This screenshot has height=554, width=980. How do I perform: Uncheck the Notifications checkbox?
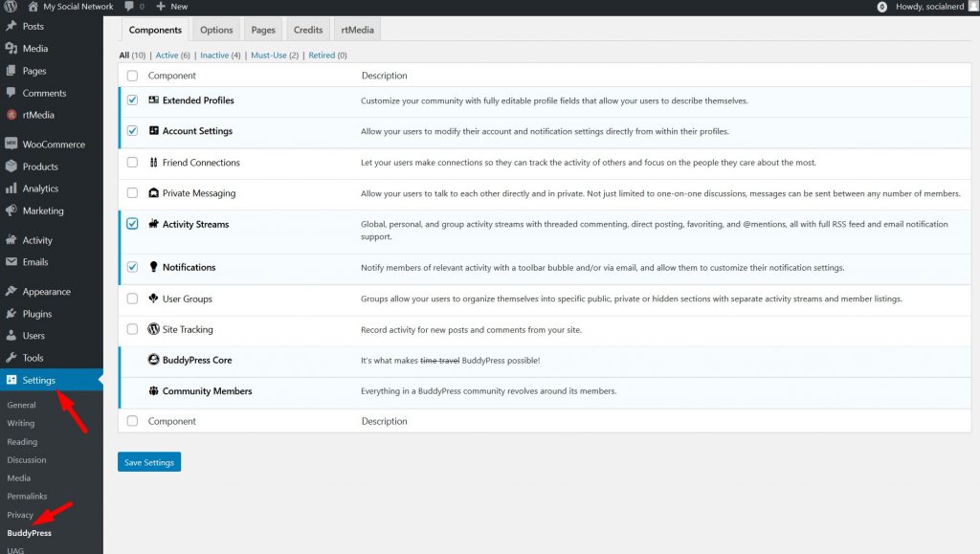(132, 267)
